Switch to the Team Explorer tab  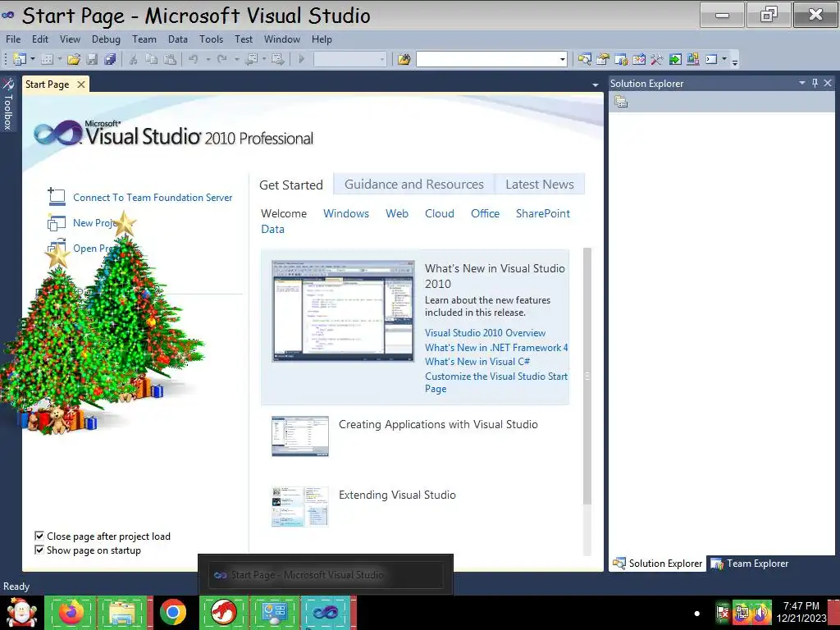(750, 564)
